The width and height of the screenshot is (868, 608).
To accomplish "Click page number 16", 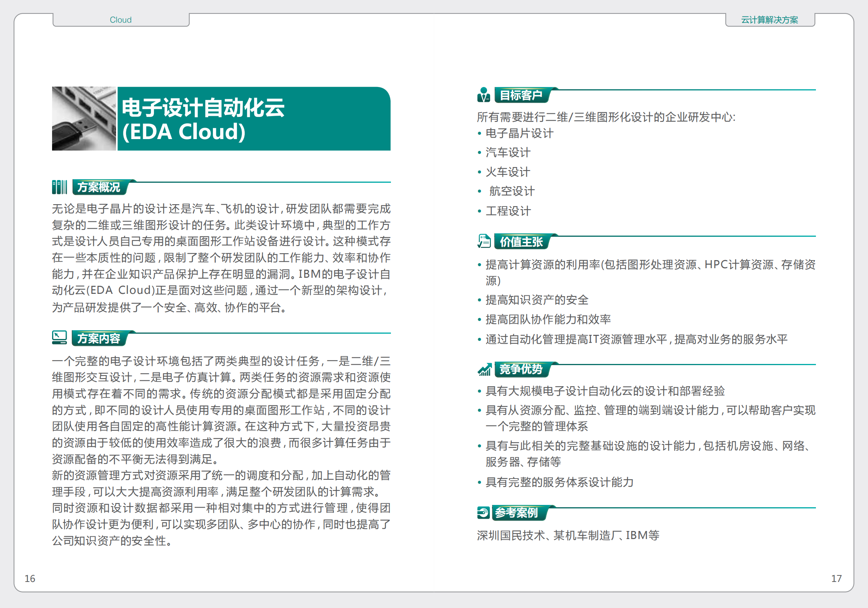I will [29, 579].
